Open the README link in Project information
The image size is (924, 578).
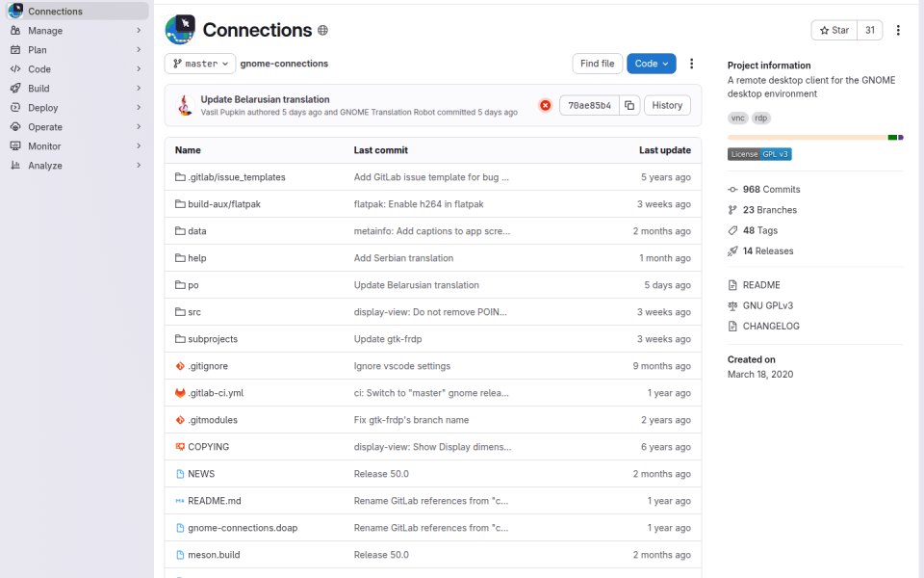point(761,285)
